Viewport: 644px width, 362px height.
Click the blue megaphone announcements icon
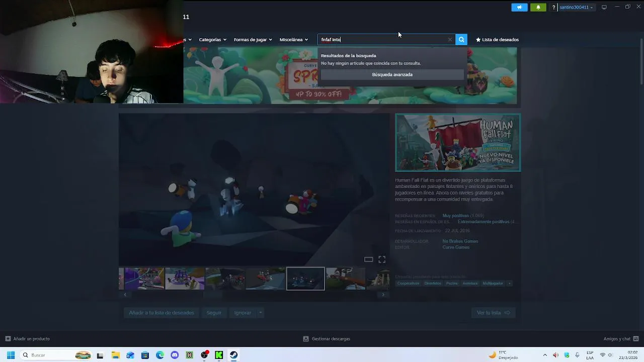tap(519, 7)
